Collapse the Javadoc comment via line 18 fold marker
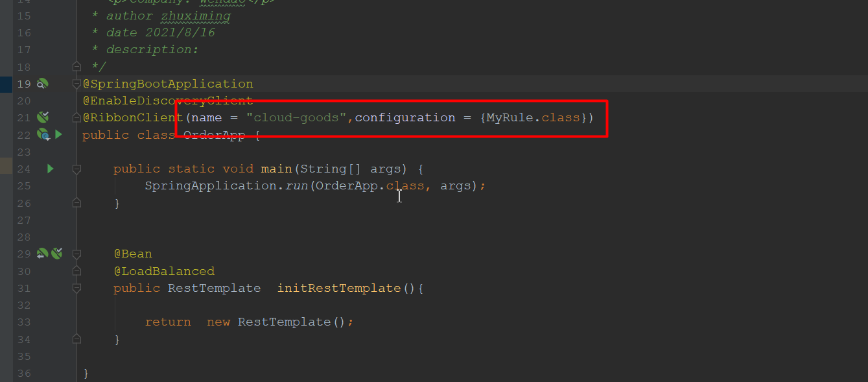Viewport: 868px width, 382px height. tap(76, 66)
